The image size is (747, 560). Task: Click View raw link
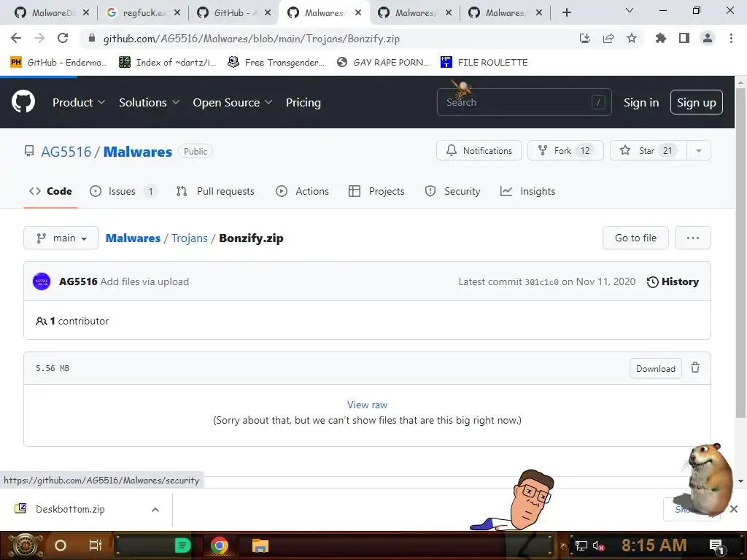tap(367, 405)
